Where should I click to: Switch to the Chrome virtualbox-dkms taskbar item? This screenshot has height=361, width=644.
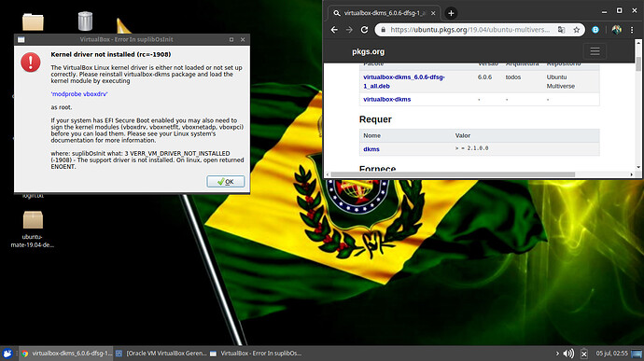66,354
